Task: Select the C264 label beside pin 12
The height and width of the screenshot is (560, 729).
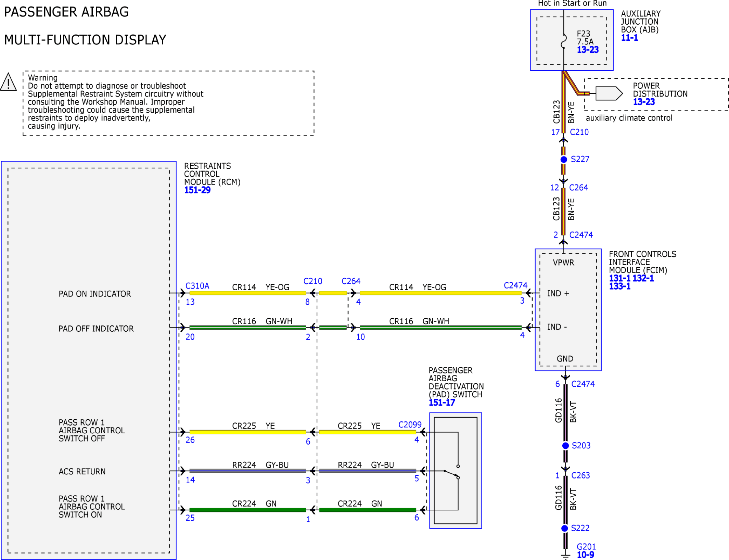Action: [578, 188]
